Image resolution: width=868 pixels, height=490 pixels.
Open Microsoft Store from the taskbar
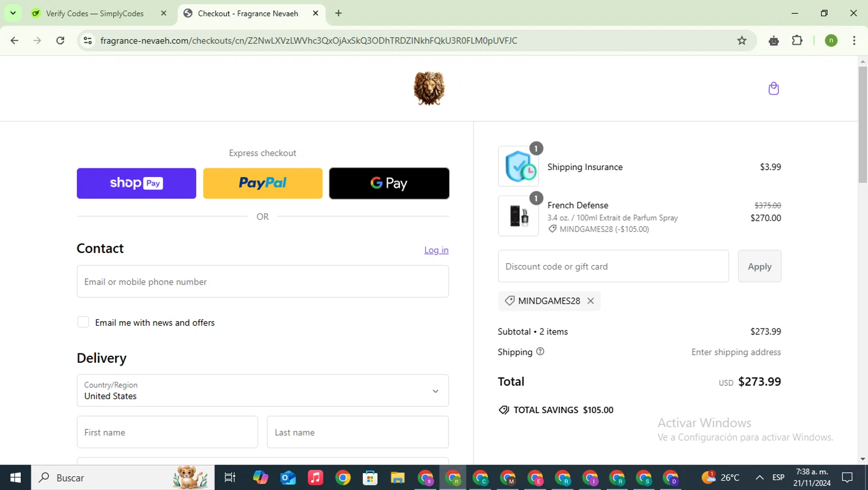(370, 478)
